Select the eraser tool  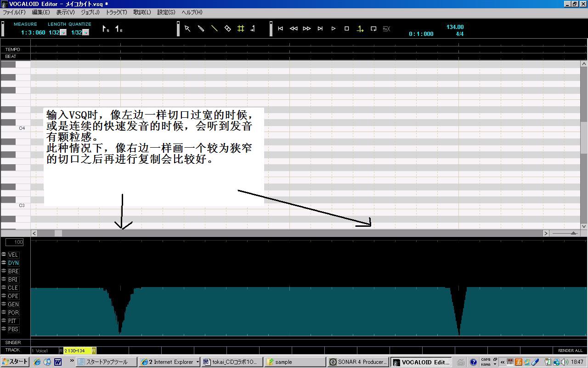[227, 29]
